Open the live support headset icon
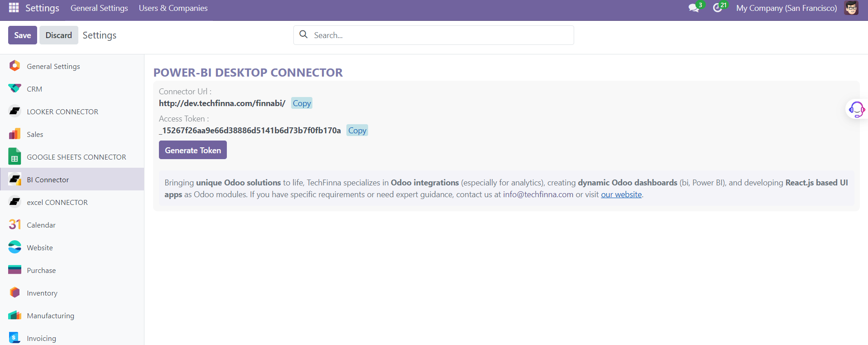The width and height of the screenshot is (868, 345). (x=856, y=109)
